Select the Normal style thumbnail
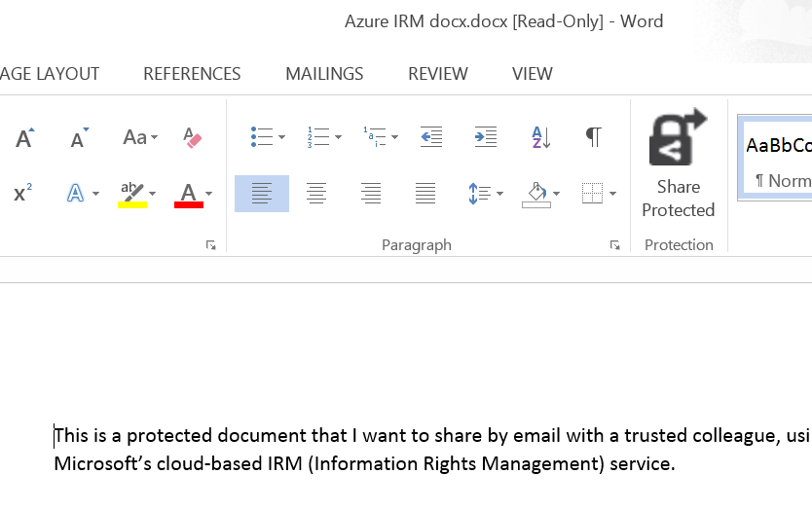 point(775,158)
